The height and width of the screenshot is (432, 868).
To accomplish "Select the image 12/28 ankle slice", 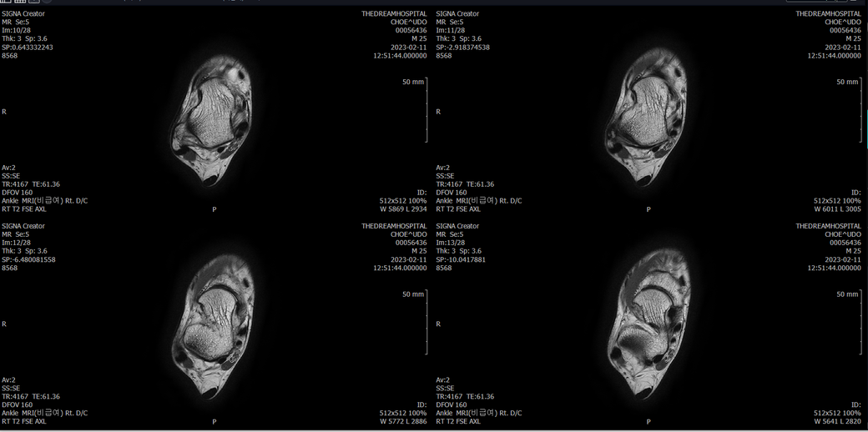I will click(x=213, y=326).
